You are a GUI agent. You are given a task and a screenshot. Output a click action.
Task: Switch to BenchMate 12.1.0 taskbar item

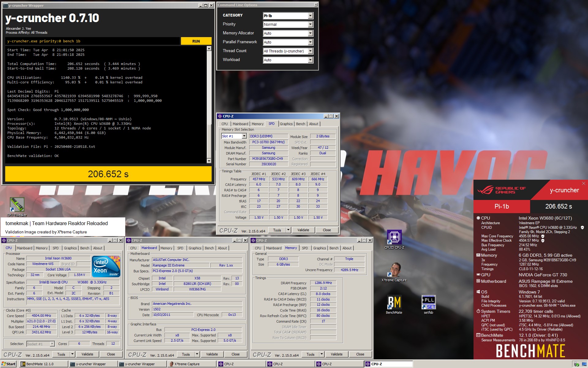coord(44,364)
